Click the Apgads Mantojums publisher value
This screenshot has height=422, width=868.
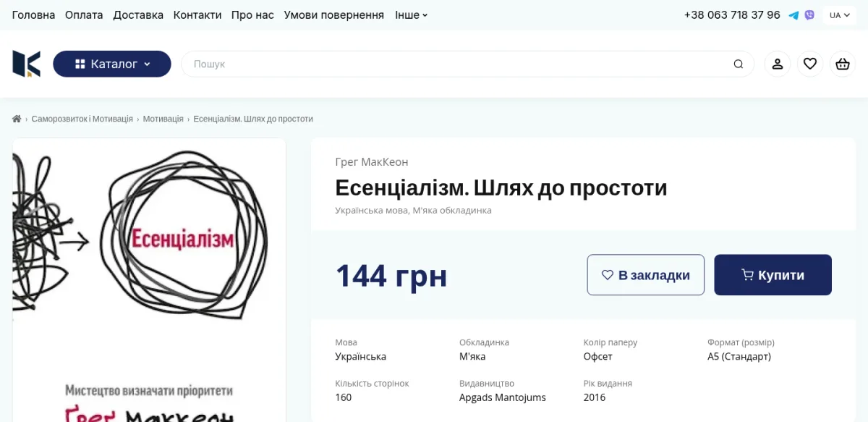[503, 397]
